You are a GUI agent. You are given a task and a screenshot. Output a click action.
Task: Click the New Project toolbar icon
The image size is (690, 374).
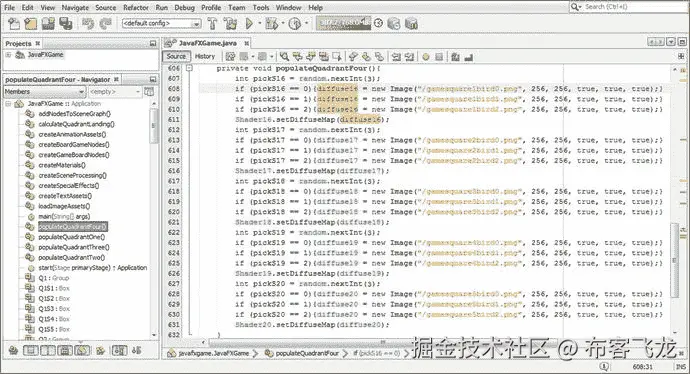coord(31,23)
